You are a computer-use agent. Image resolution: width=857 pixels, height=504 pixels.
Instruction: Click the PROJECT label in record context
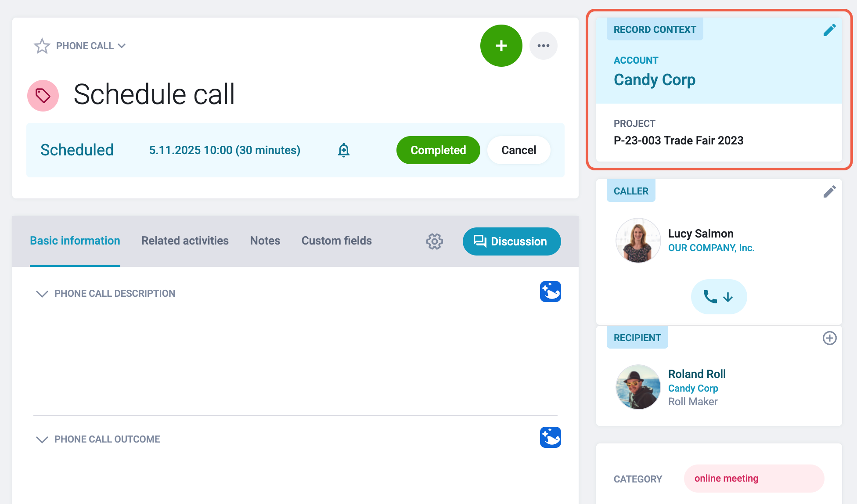634,123
